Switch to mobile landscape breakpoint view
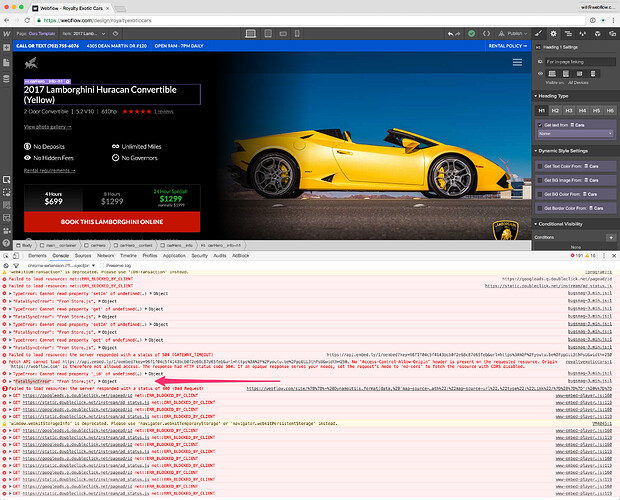The width and height of the screenshot is (620, 500). 283,34
